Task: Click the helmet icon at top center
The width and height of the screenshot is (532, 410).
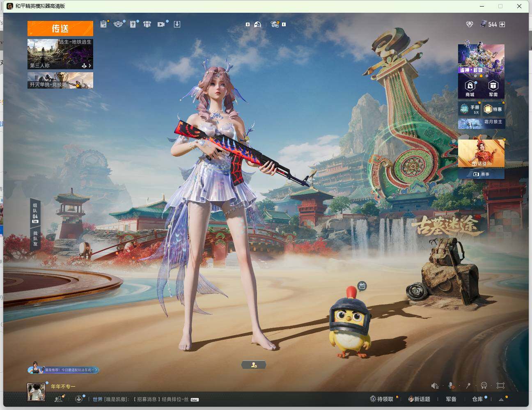Action: click(257, 24)
